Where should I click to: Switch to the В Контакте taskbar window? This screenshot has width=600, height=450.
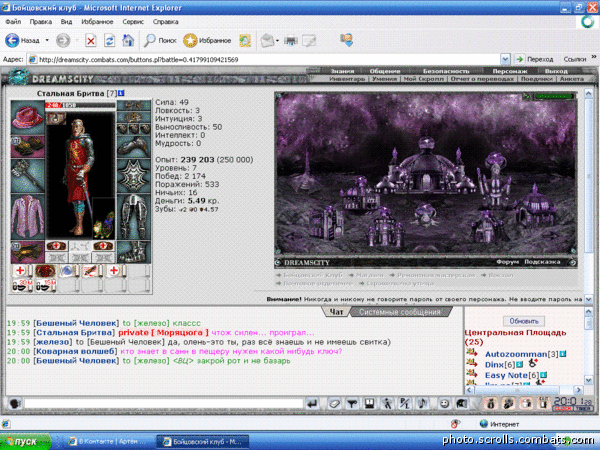click(106, 442)
